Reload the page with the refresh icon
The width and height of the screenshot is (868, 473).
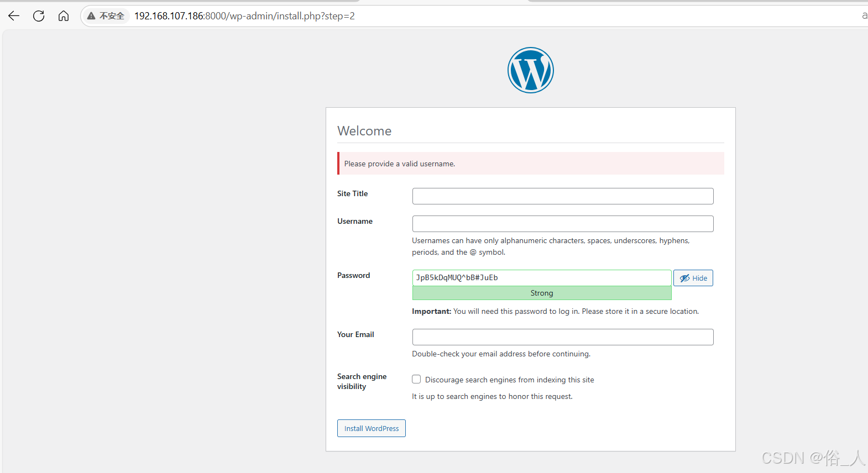(39, 16)
